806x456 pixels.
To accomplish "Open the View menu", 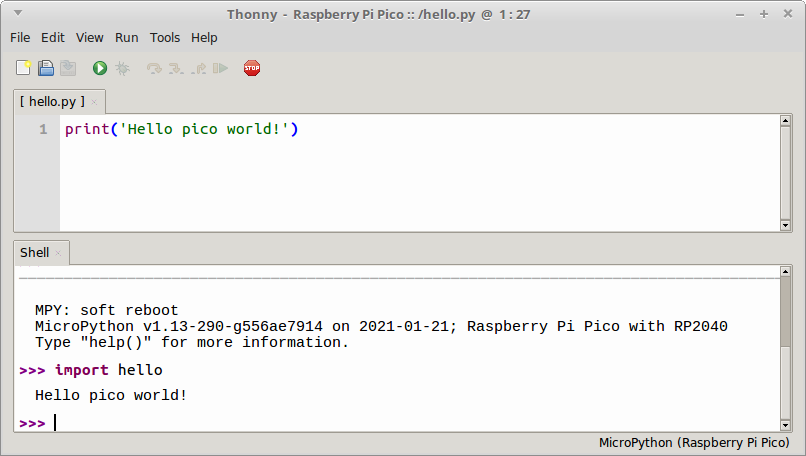I will click(89, 38).
